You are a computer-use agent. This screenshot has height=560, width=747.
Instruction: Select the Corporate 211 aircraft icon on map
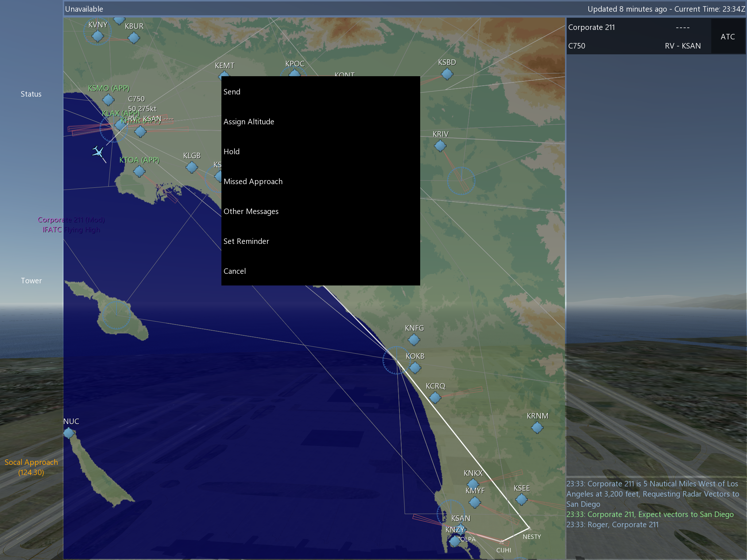pos(98,152)
